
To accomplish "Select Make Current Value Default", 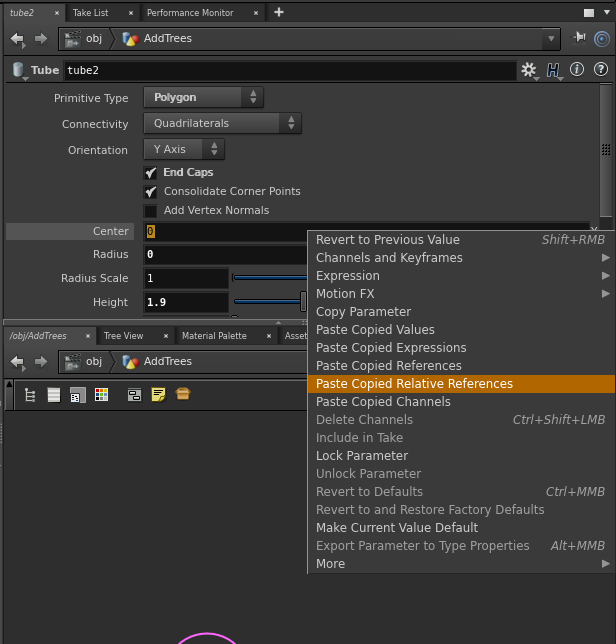I will (x=461, y=528).
